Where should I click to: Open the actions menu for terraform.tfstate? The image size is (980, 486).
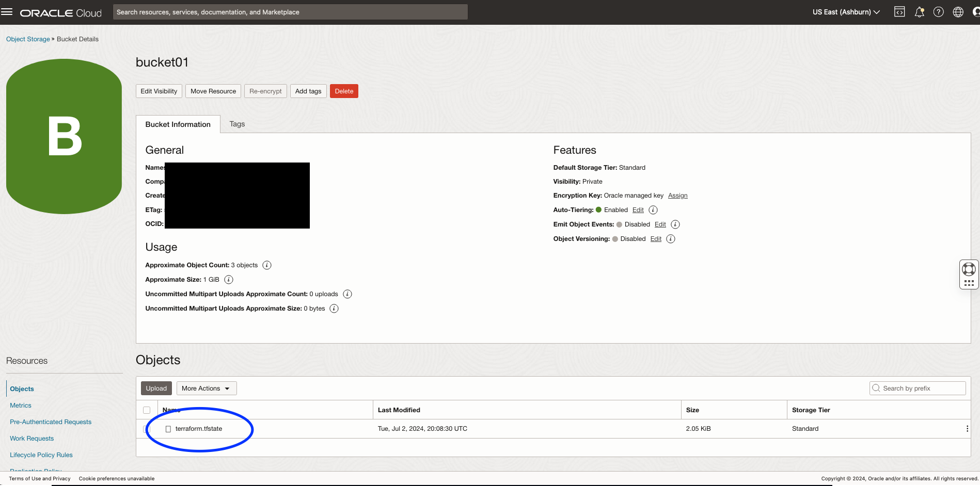point(968,428)
